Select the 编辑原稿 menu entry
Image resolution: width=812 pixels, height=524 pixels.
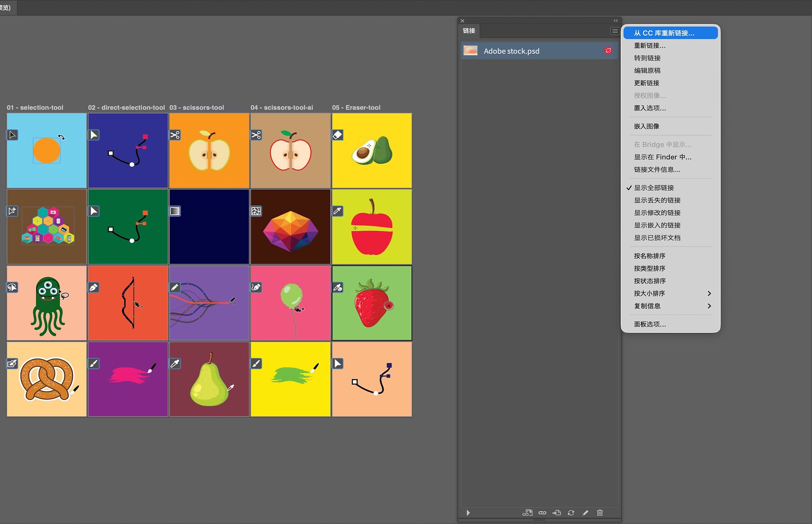(670, 71)
